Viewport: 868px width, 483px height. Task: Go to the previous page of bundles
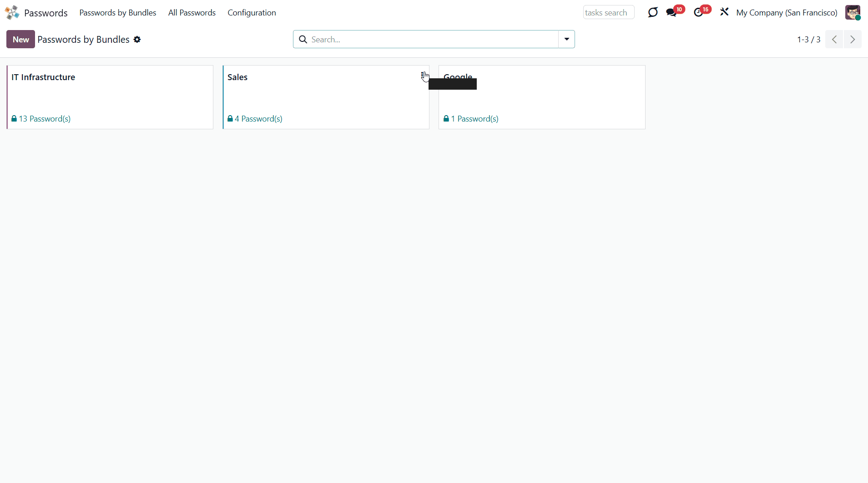[x=834, y=40]
